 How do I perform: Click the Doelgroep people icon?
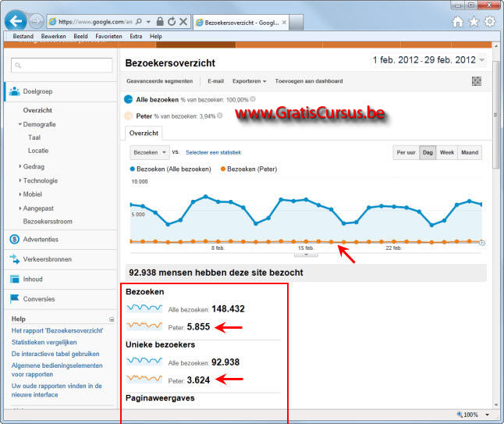[15, 91]
